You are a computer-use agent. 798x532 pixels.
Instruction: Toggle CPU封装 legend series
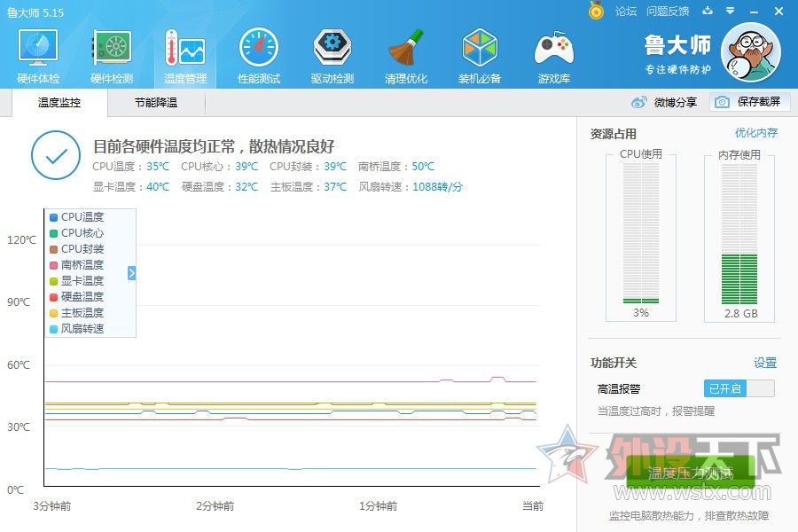point(77,249)
